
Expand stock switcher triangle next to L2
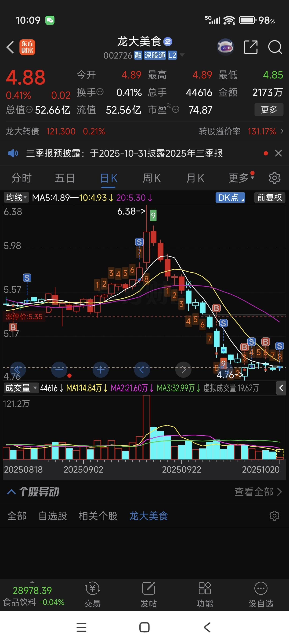[x=182, y=55]
